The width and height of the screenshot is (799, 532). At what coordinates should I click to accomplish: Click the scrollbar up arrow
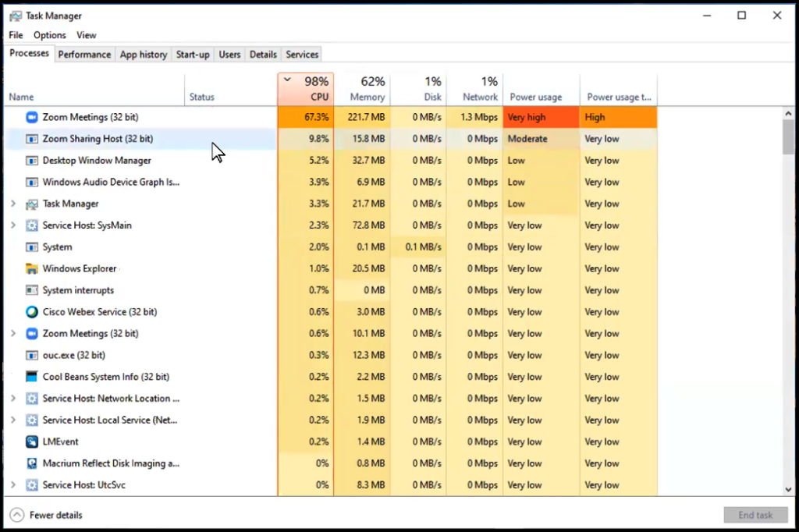tap(788, 114)
